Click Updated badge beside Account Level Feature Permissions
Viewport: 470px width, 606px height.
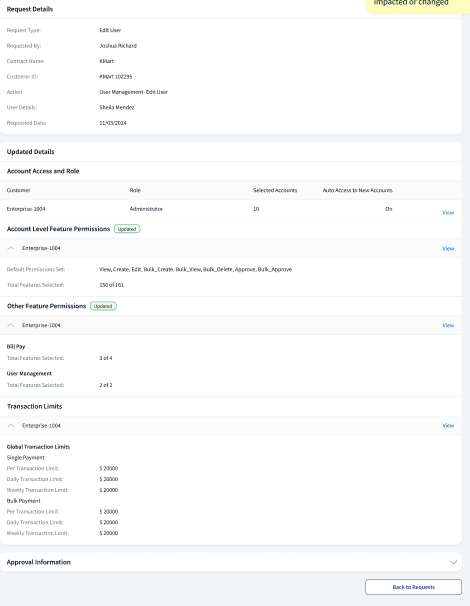point(127,229)
